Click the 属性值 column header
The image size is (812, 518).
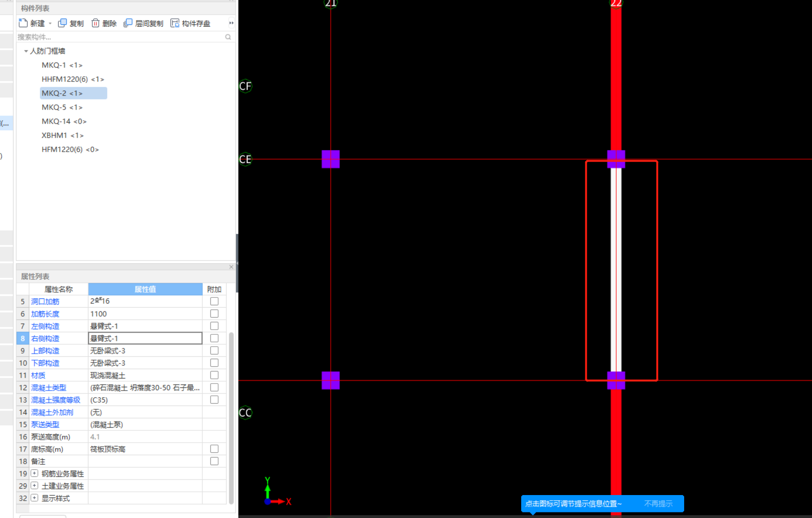[x=145, y=289]
